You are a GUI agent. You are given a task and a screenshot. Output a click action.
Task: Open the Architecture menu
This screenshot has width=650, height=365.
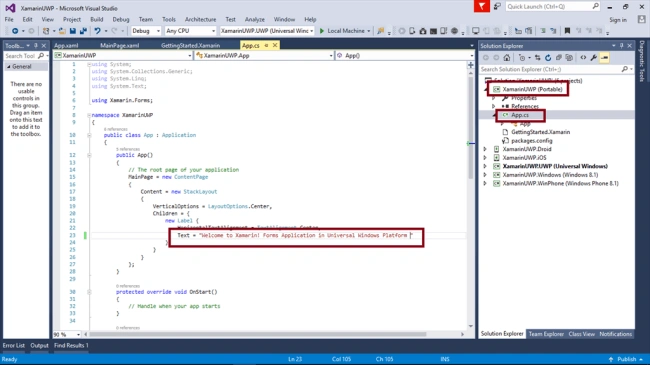click(201, 19)
